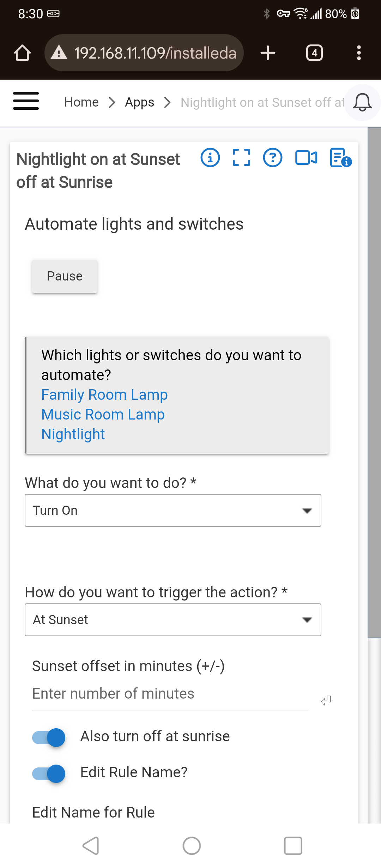Click the page vertical scrollbar

[374, 383]
